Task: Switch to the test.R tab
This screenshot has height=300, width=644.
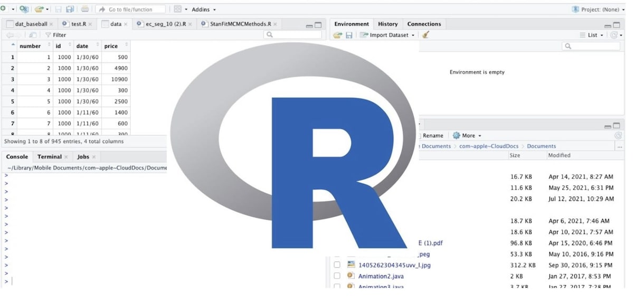Action: (78, 24)
